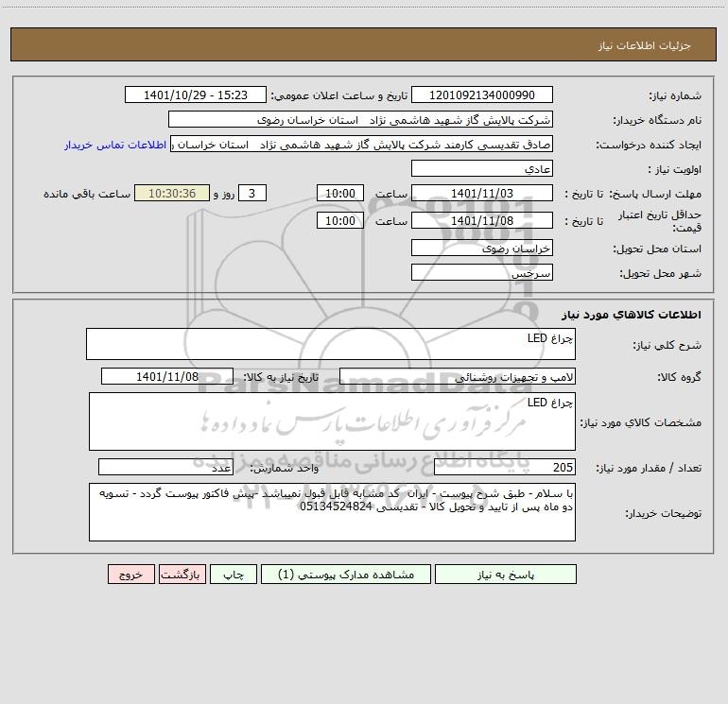This screenshot has height=704, width=728.
Task: Click the شرح کلی نیاز text area
Action: click(331, 344)
